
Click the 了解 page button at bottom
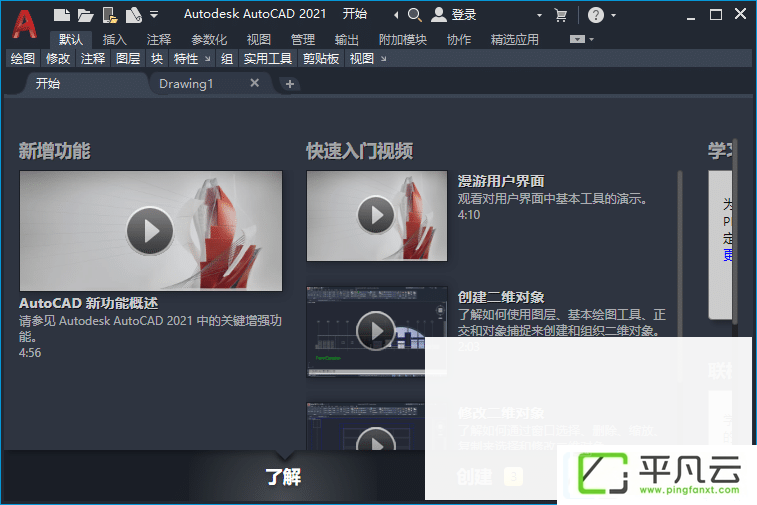(284, 477)
